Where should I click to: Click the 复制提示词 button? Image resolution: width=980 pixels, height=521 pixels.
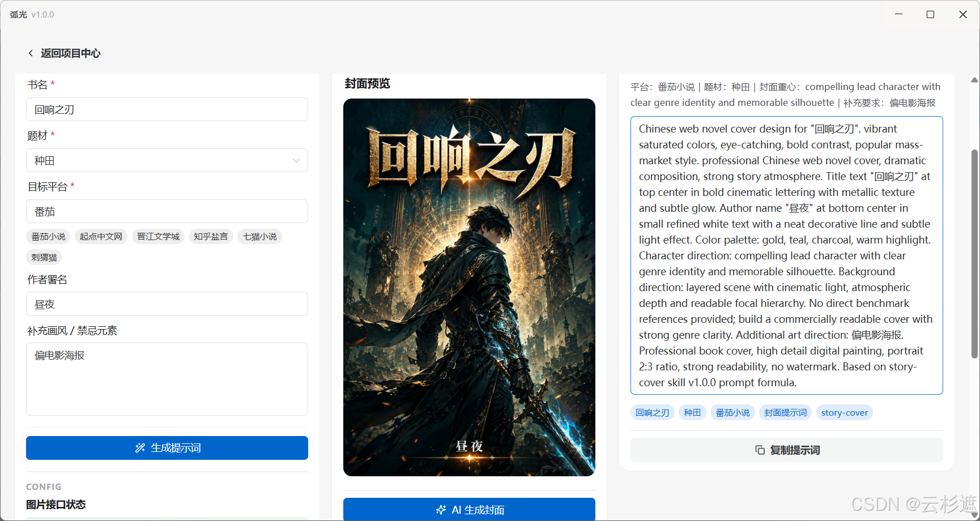coord(787,450)
